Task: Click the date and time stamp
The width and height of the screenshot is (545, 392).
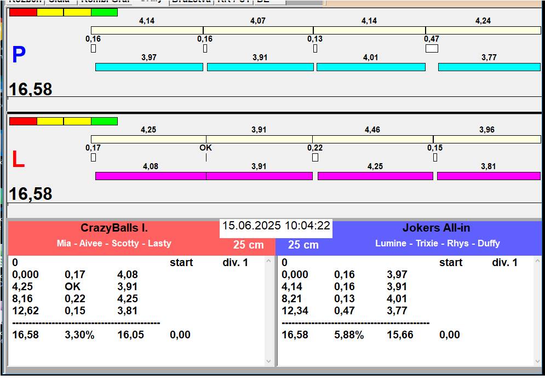Action: (x=276, y=226)
